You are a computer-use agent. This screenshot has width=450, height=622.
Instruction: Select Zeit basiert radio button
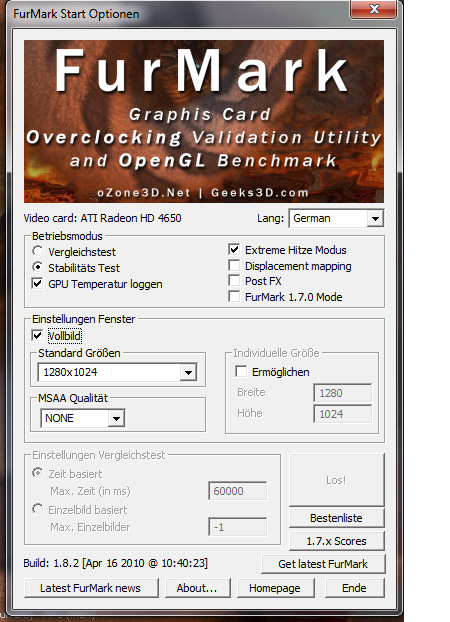click(x=38, y=473)
